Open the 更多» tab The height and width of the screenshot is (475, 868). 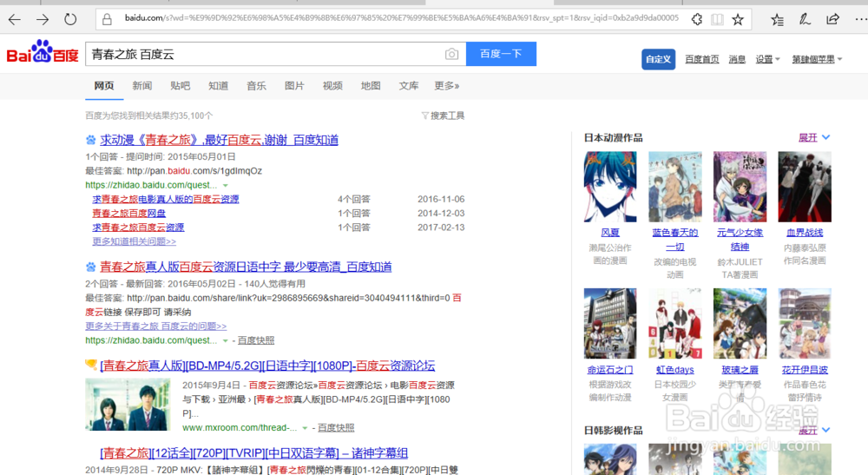click(x=447, y=86)
